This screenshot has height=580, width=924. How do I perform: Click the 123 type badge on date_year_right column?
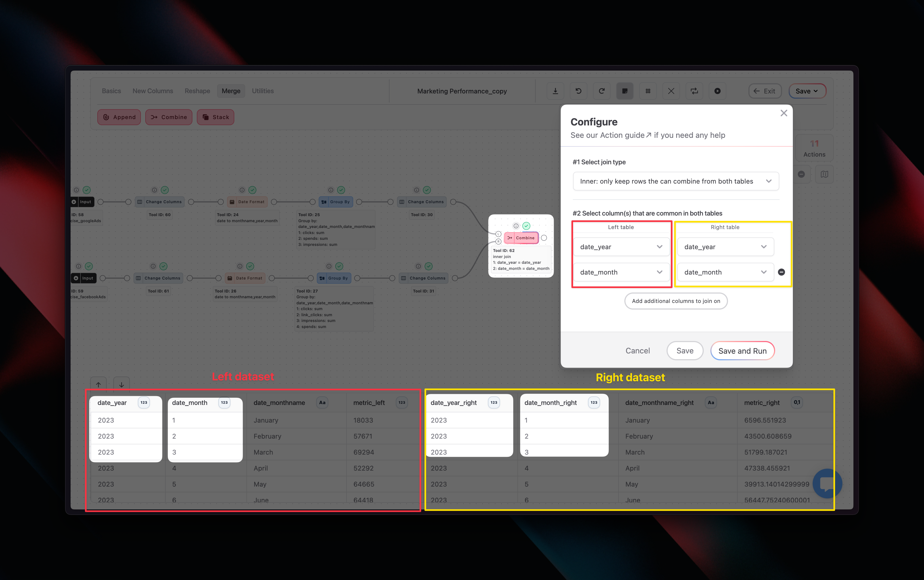pyautogui.click(x=494, y=402)
